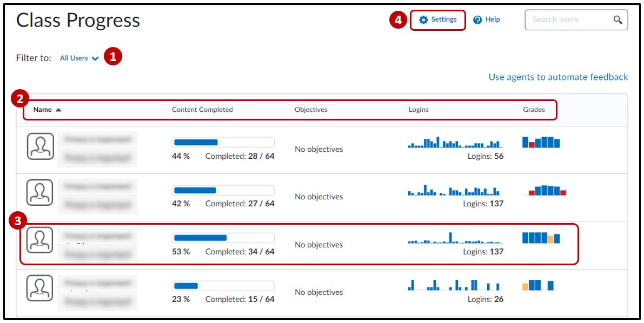This screenshot has width=644, height=323.
Task: Click the Logins column header
Action: 419,110
